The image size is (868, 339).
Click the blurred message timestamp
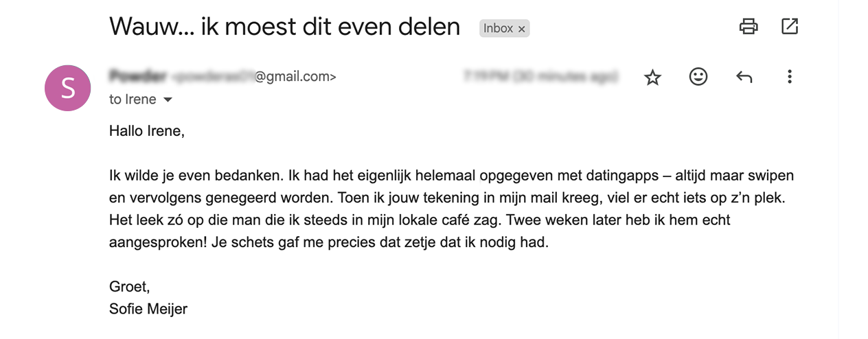(x=540, y=76)
